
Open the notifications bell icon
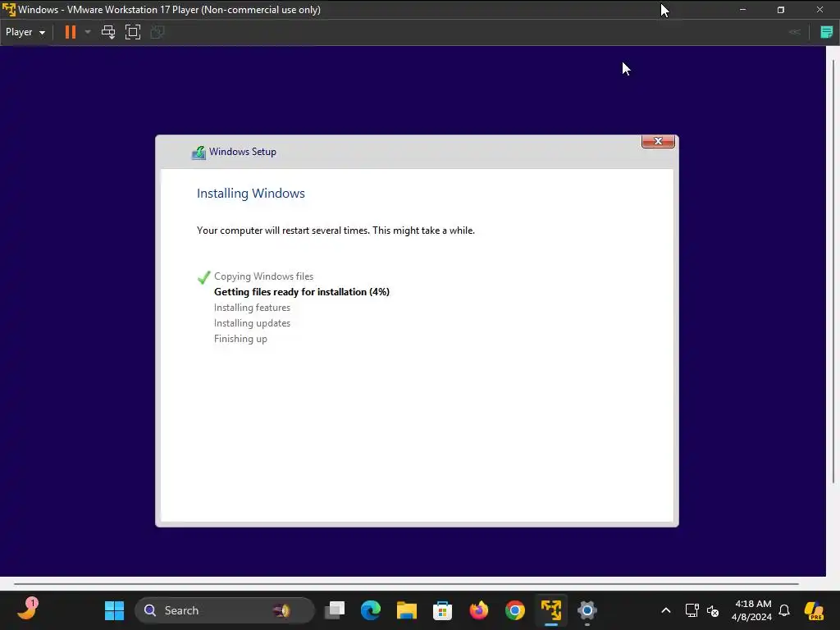coord(784,610)
